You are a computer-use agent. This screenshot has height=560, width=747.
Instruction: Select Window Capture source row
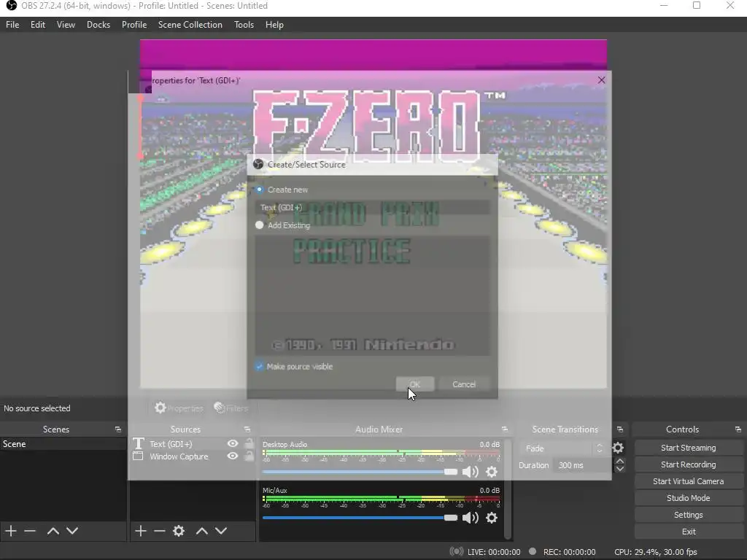click(192, 456)
